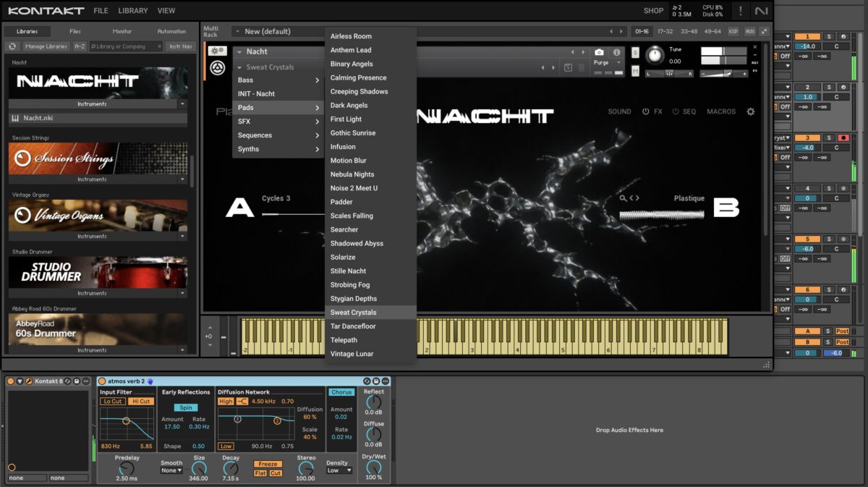The height and width of the screenshot is (487, 868).
Task: Expand the Nacht Instruments dropdown arrow
Action: click(182, 104)
